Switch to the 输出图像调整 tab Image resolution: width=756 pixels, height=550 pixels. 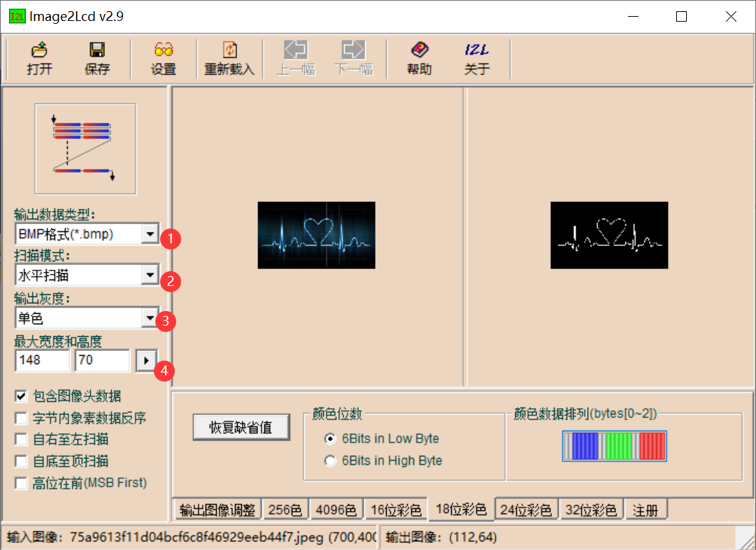217,509
